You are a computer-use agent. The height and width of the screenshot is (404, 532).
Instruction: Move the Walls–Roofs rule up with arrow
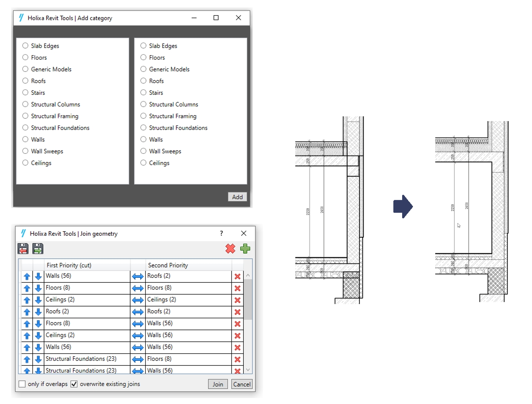[27, 276]
